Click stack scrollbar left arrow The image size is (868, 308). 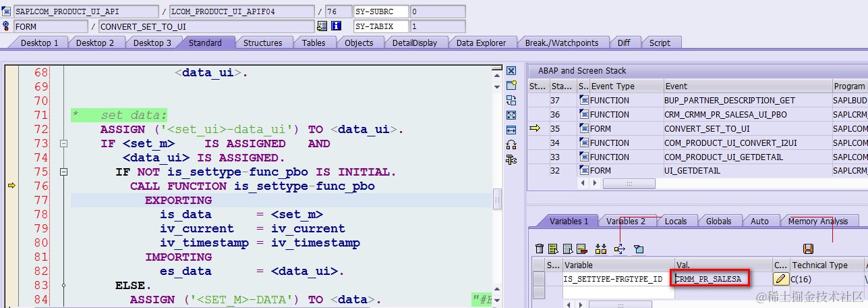coord(584,184)
